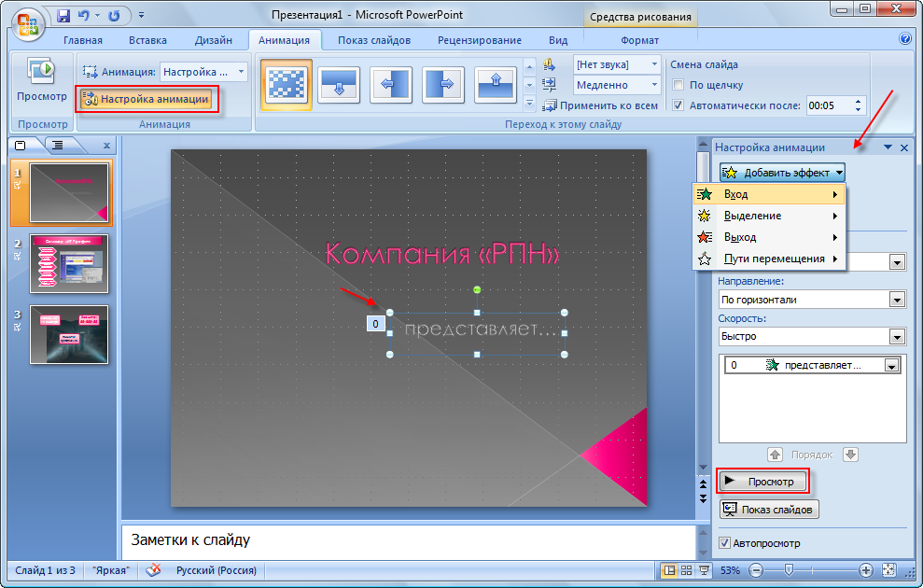
Task: Open Выход exit effects submenu
Action: coord(769,237)
